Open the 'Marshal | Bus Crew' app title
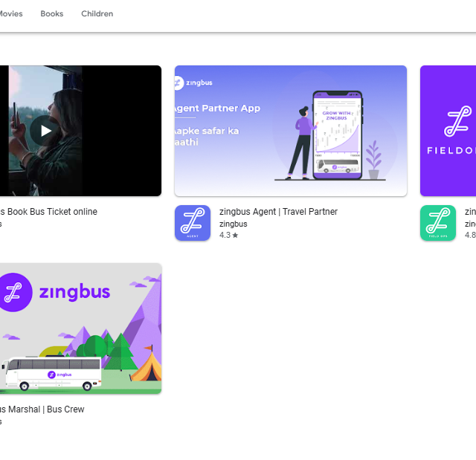The image size is (476, 460). tap(43, 409)
